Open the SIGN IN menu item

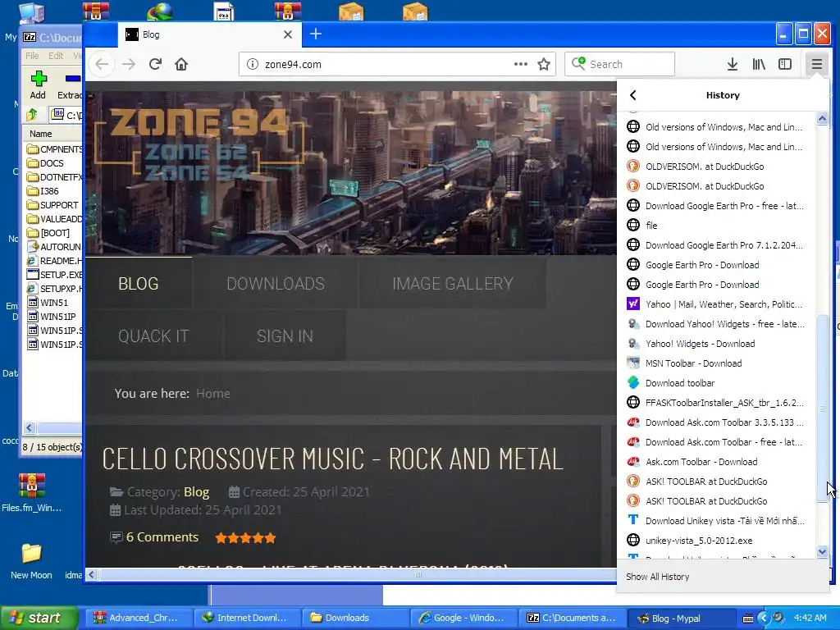[x=285, y=336]
